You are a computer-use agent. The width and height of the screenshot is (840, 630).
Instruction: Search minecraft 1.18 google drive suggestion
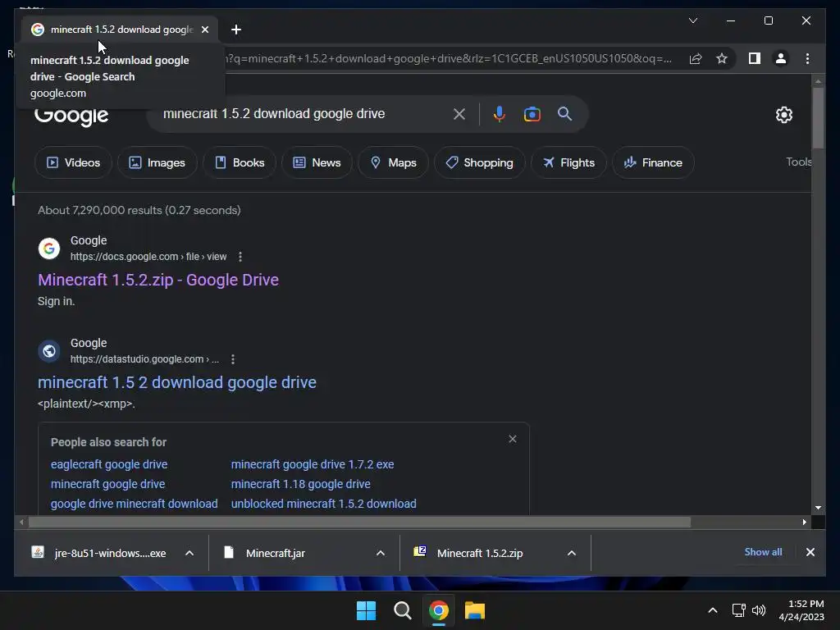(300, 484)
